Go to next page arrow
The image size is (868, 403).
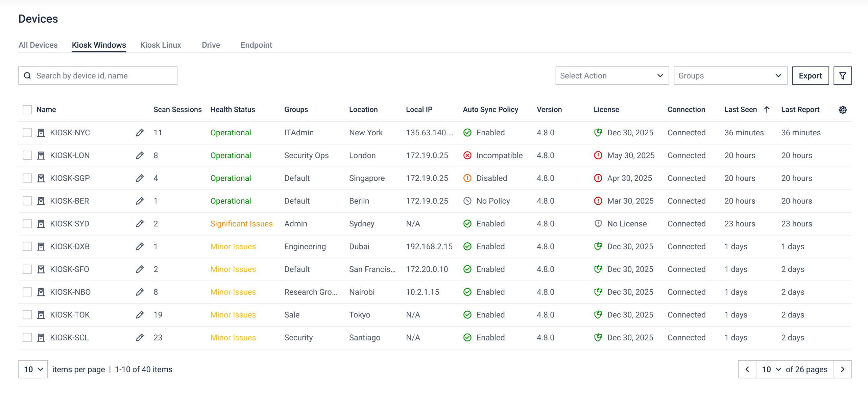tap(842, 369)
